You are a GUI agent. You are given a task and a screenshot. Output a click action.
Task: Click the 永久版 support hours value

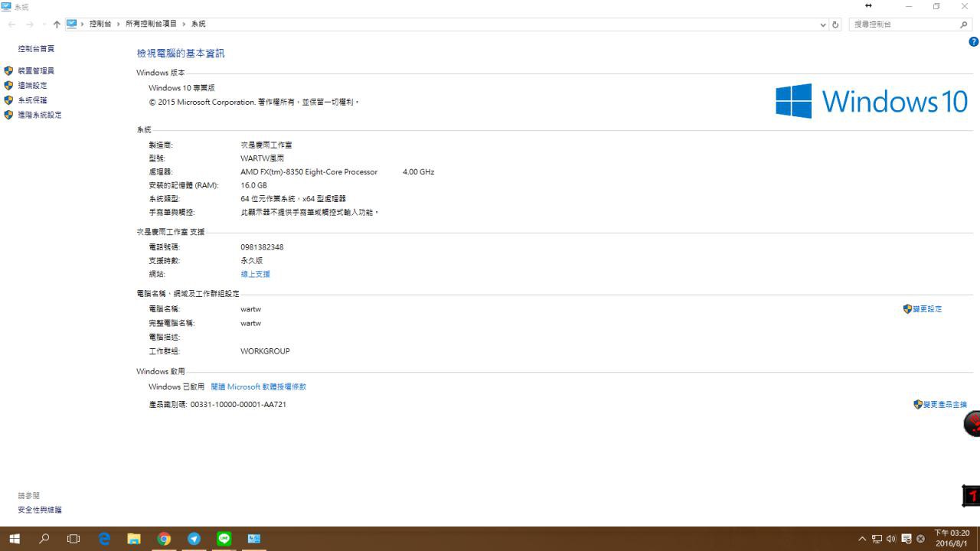251,261
